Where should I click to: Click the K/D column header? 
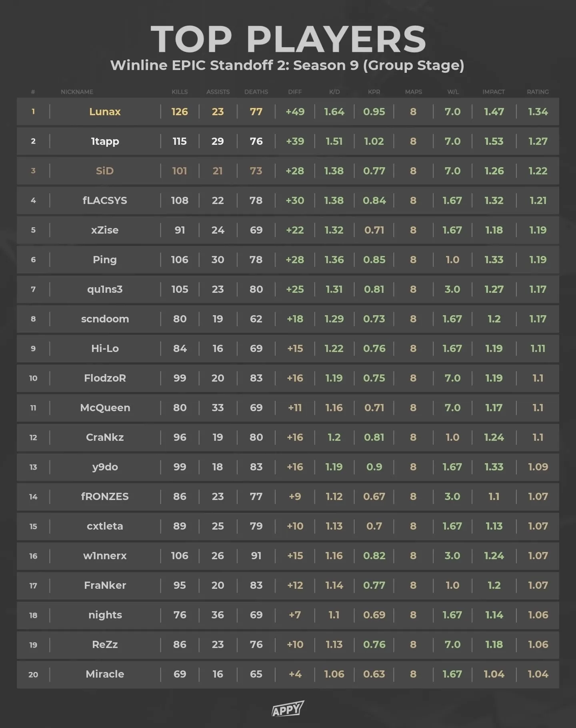click(334, 92)
